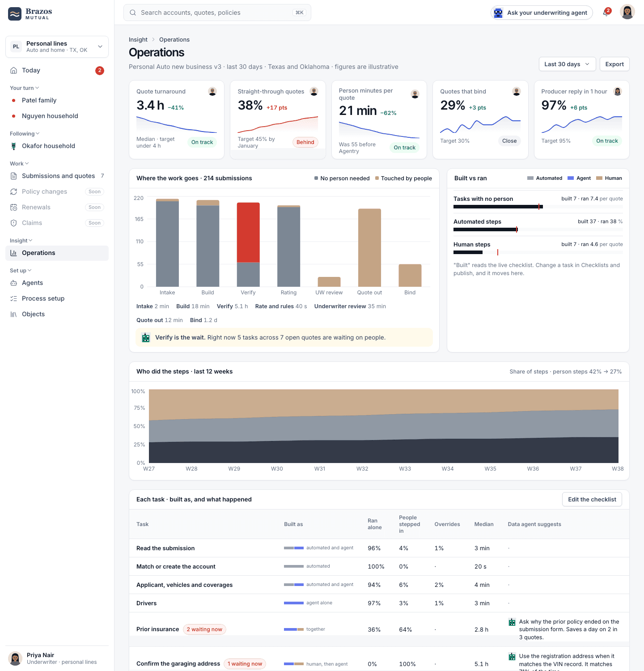Focus the search accounts, quotes, policies field
The width and height of the screenshot is (644, 671).
(217, 13)
